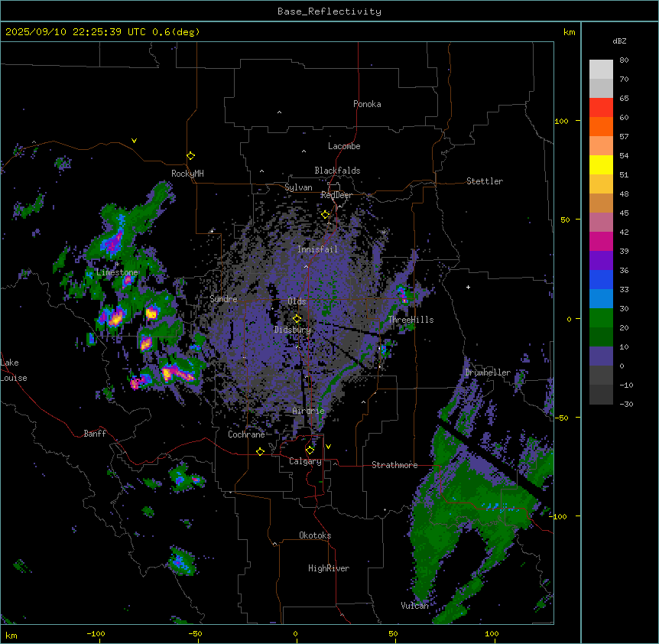Click the yellow V marker east of Calgary

point(328,447)
